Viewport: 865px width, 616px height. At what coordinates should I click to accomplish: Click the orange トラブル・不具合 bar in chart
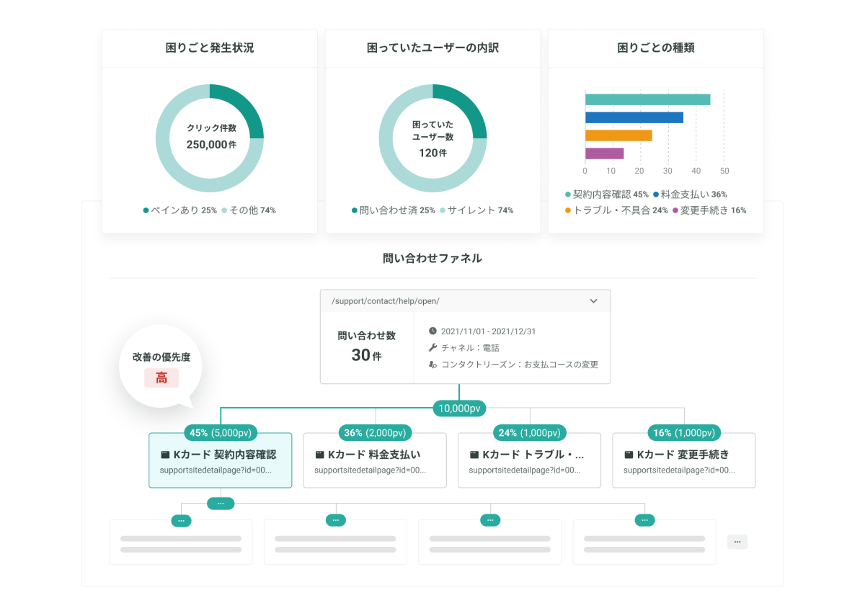tap(618, 135)
